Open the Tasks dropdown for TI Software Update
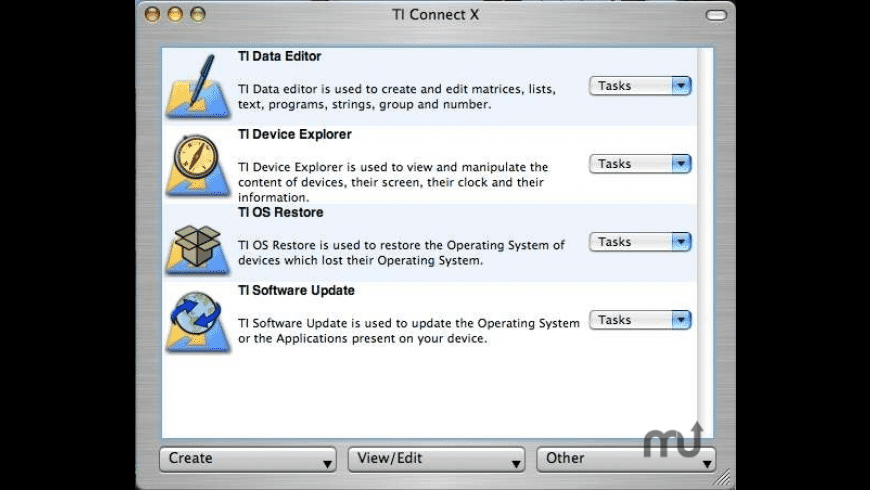Image resolution: width=870 pixels, height=490 pixels. pos(640,320)
